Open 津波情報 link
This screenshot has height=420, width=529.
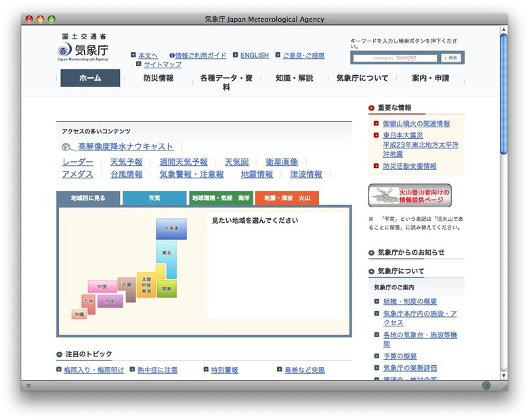point(306,174)
